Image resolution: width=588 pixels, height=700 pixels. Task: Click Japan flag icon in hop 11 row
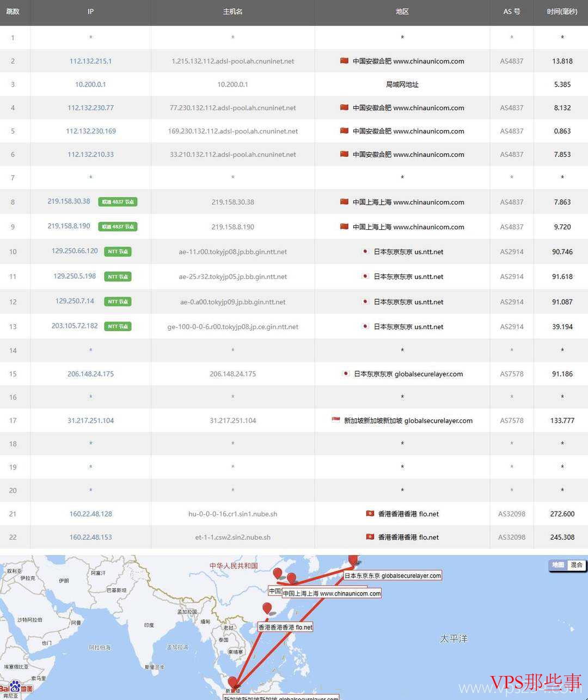coord(366,276)
